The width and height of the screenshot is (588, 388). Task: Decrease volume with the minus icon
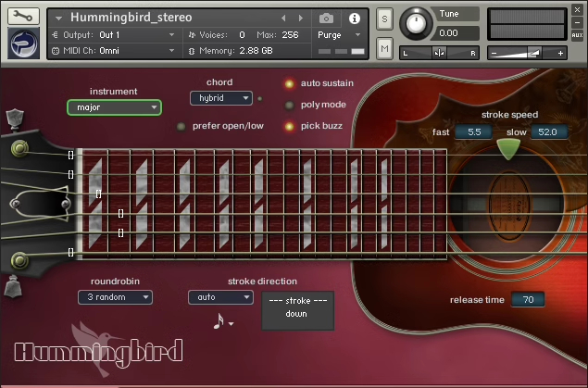coord(494,53)
